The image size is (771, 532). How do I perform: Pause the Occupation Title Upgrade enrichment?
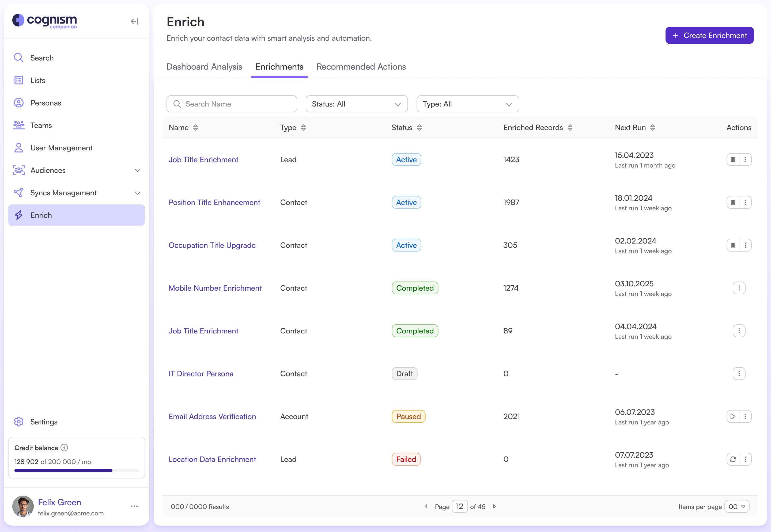coord(733,245)
